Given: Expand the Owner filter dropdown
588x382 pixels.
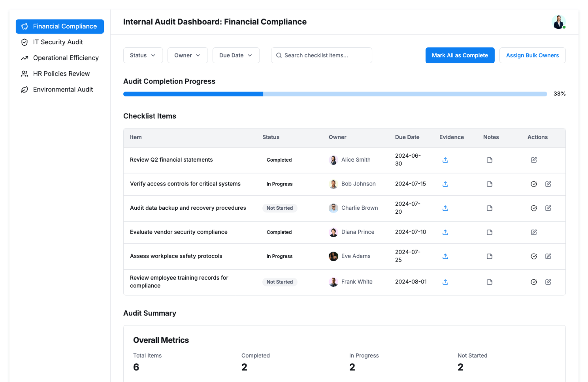Looking at the screenshot, I should [x=187, y=55].
